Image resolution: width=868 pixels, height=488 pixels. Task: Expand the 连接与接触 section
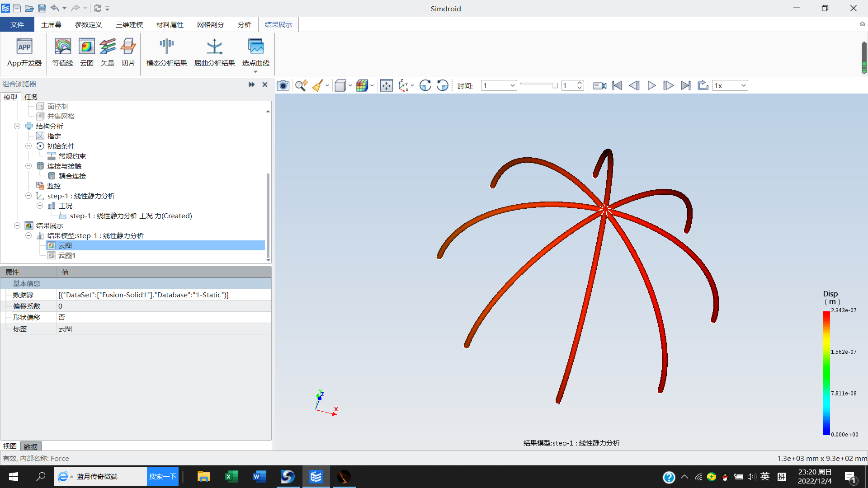coord(28,166)
